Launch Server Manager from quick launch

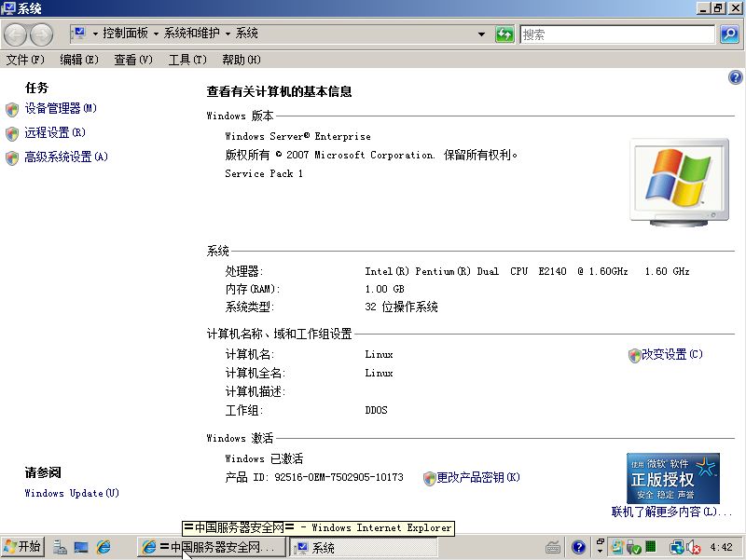point(60,547)
